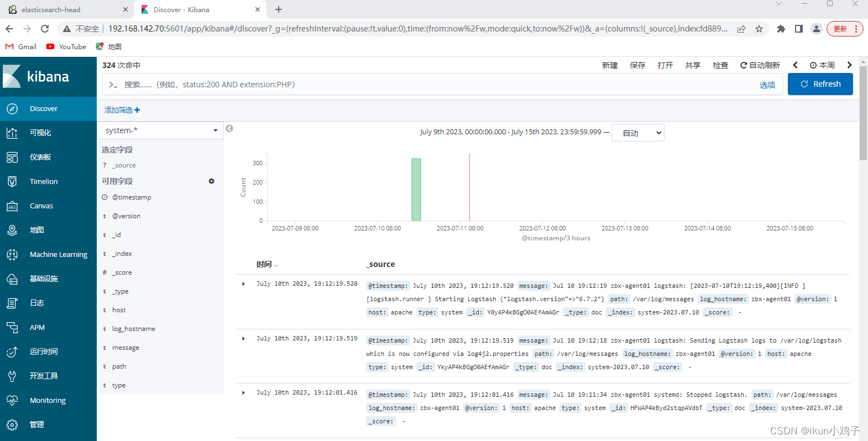Image resolution: width=868 pixels, height=441 pixels.
Task: Open the 地图 maps sidebar icon
Action: pos(12,230)
